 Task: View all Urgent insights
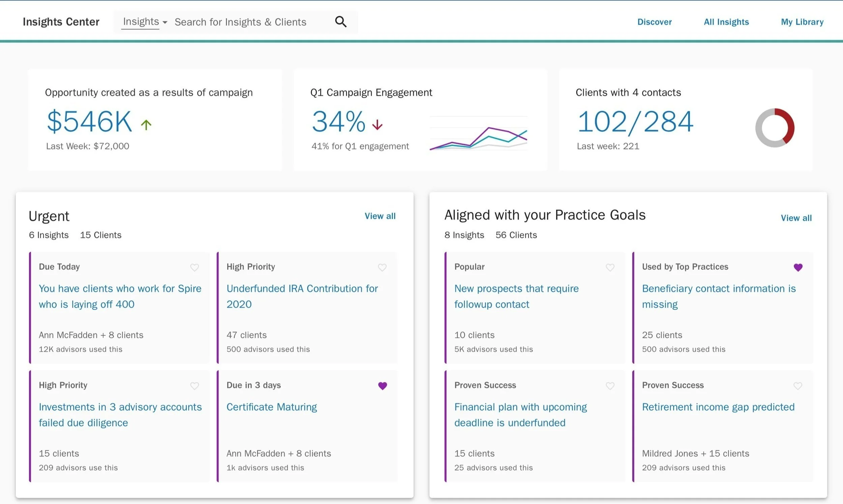380,216
